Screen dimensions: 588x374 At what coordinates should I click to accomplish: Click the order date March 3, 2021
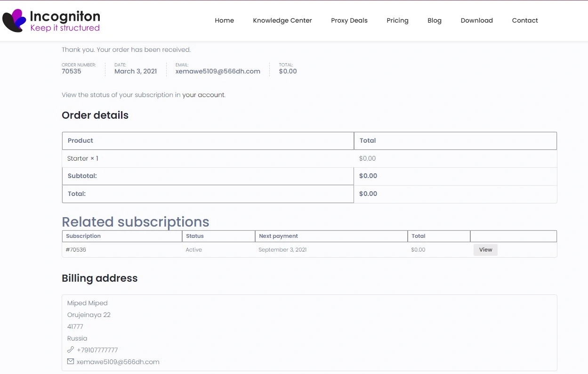coord(136,71)
